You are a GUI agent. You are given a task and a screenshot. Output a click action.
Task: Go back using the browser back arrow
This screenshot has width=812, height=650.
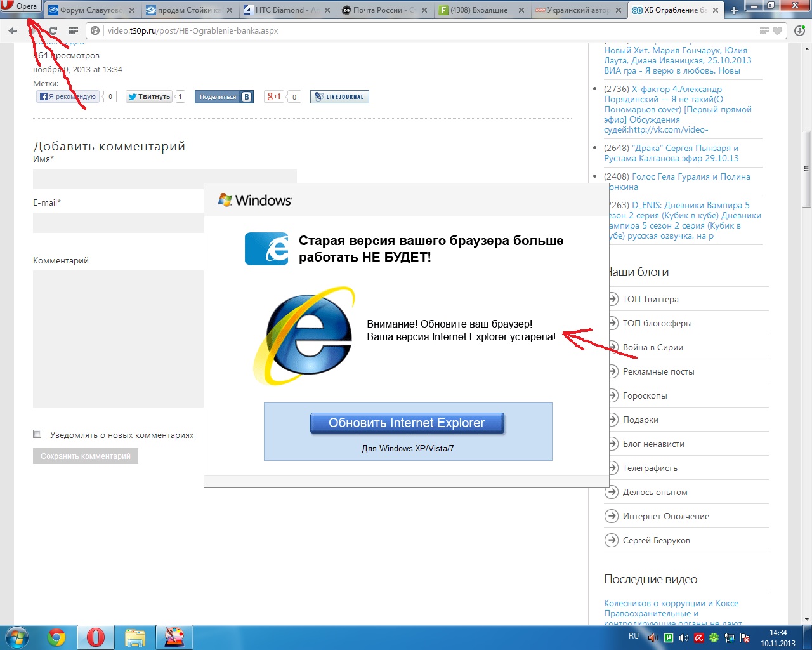(13, 30)
